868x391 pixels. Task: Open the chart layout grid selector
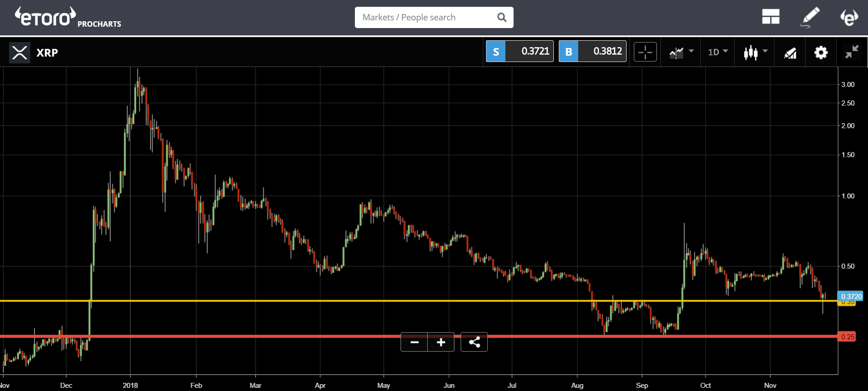(x=770, y=17)
